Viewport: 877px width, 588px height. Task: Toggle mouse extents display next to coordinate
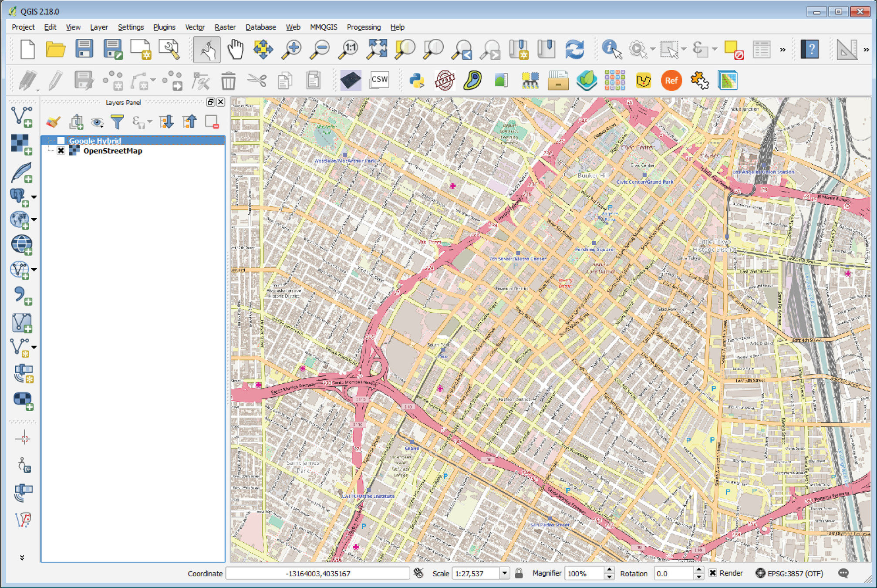click(419, 573)
